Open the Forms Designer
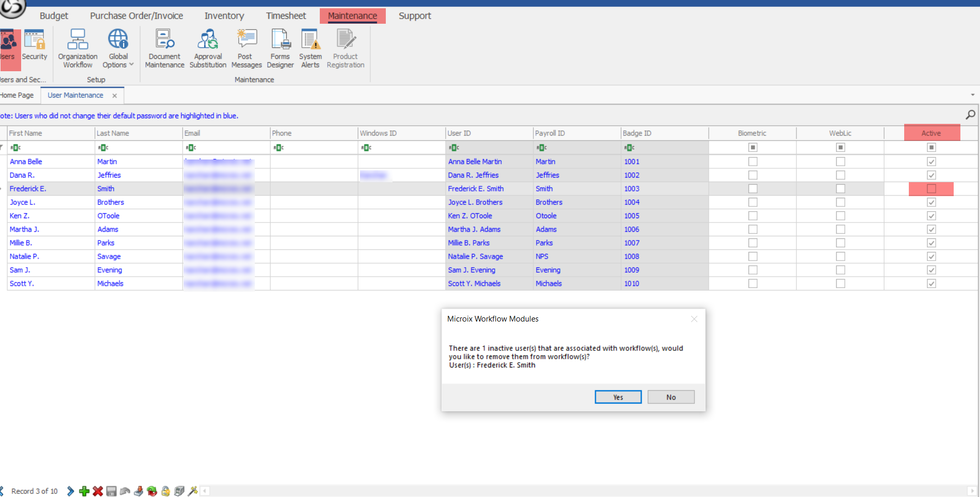980x497 pixels. pyautogui.click(x=280, y=49)
